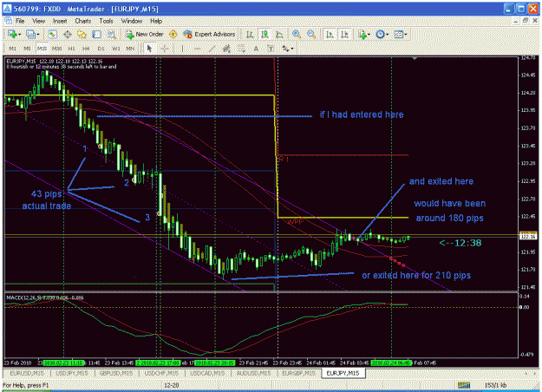Toggle Chart Shift on the chart
This screenshot has width=542, height=392.
(344, 34)
